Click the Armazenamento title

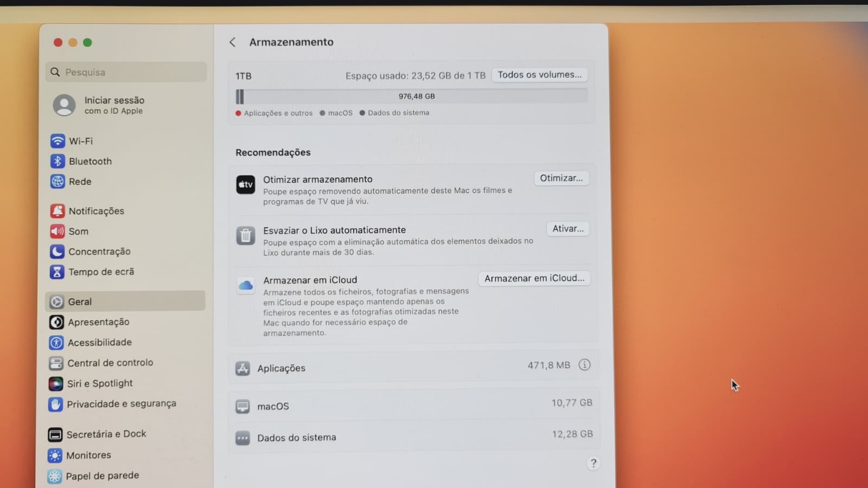tap(291, 42)
